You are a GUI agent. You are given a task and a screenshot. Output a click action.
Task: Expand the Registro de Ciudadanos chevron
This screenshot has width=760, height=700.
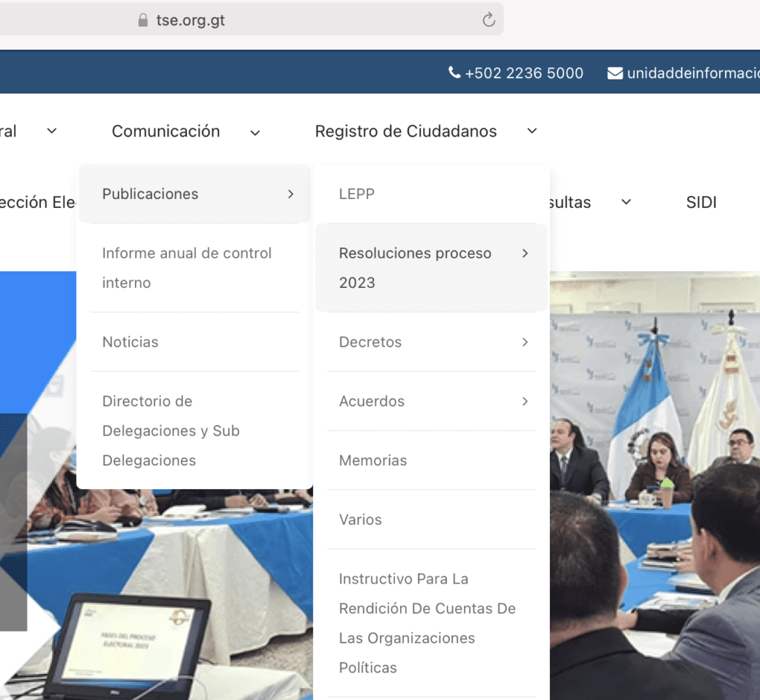[x=531, y=131]
